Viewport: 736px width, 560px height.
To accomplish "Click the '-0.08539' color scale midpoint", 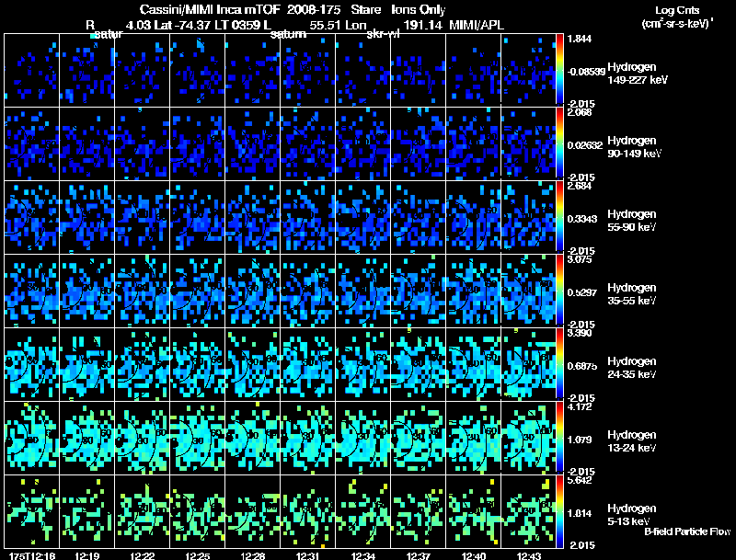I will pyautogui.click(x=586, y=72).
